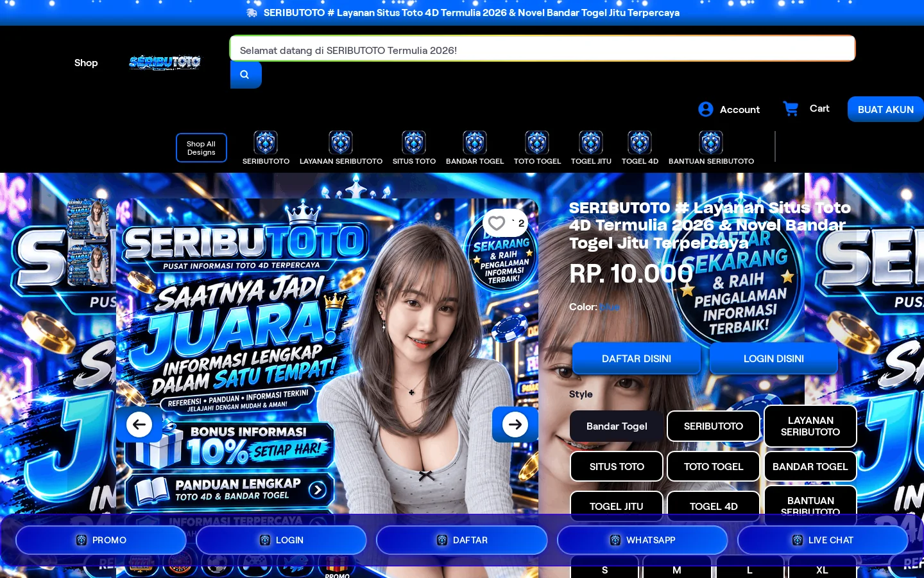Click the LAYANAN SERIBUTOTO category icon
924x578 pixels.
pos(341,143)
